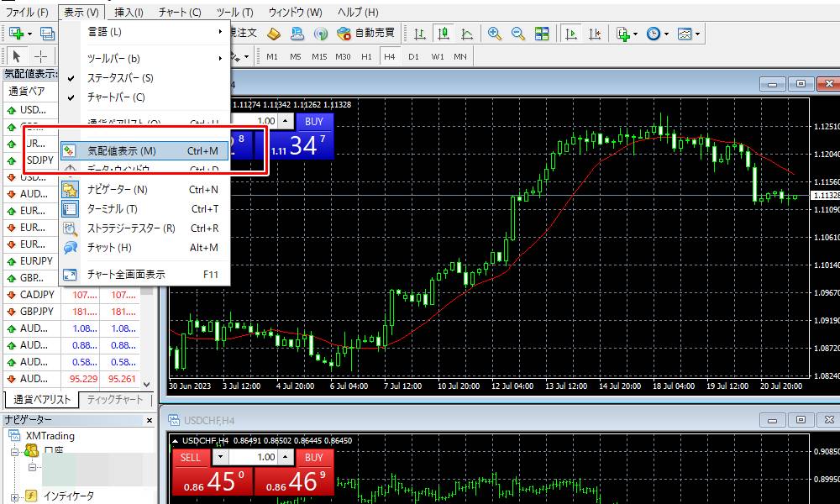Select the bar chart icon
Screen dimensions: 840x504
tap(420, 34)
